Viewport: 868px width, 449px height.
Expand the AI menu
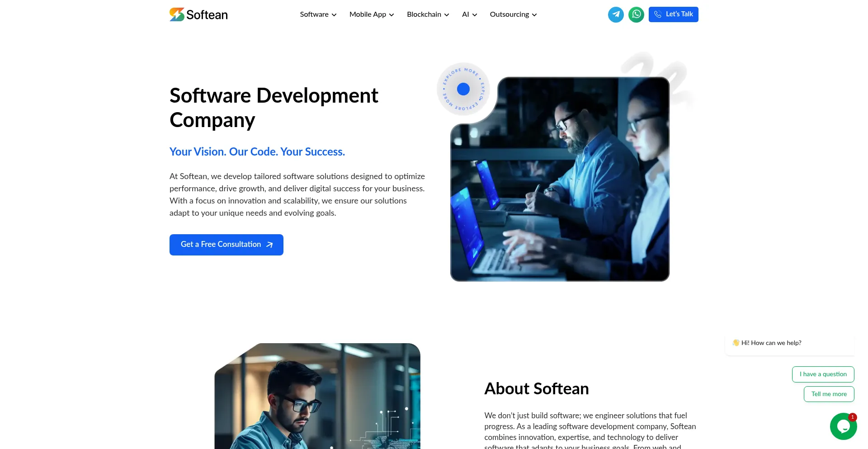click(x=469, y=14)
